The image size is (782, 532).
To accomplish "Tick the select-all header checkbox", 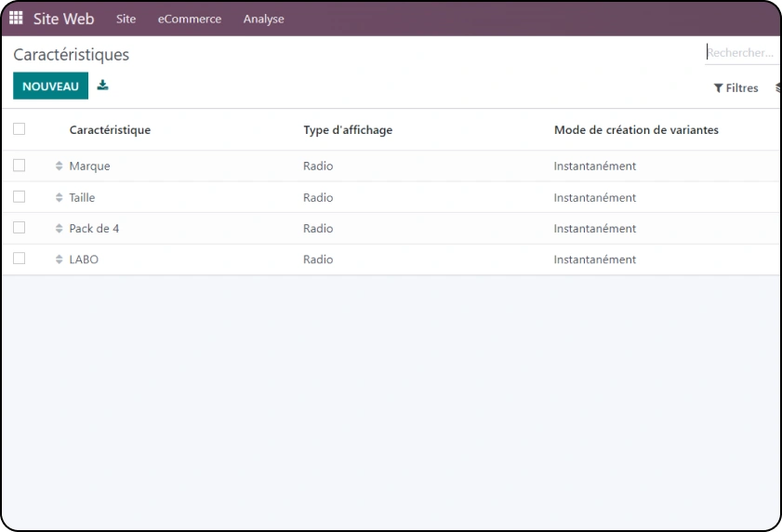I will [x=19, y=128].
